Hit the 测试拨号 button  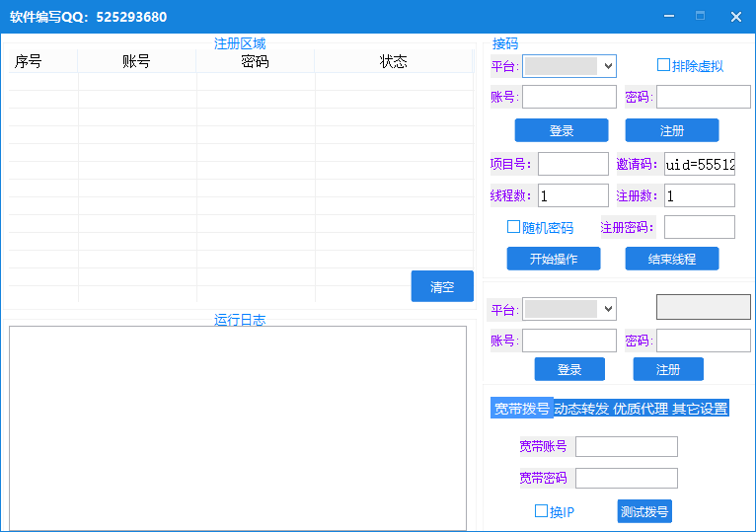point(644,511)
